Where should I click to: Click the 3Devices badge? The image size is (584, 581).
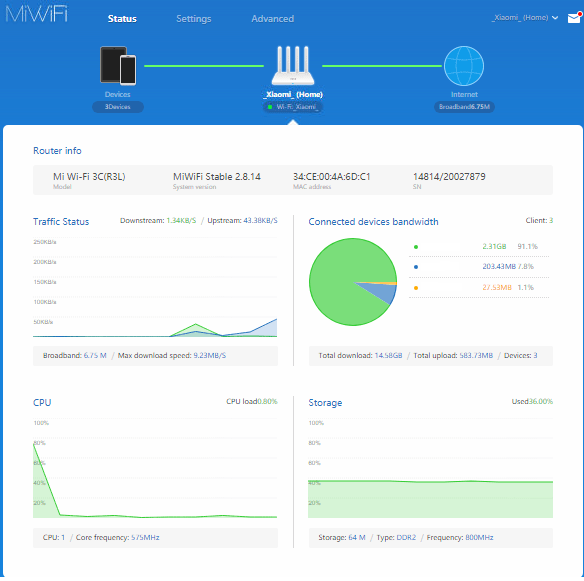(x=118, y=107)
